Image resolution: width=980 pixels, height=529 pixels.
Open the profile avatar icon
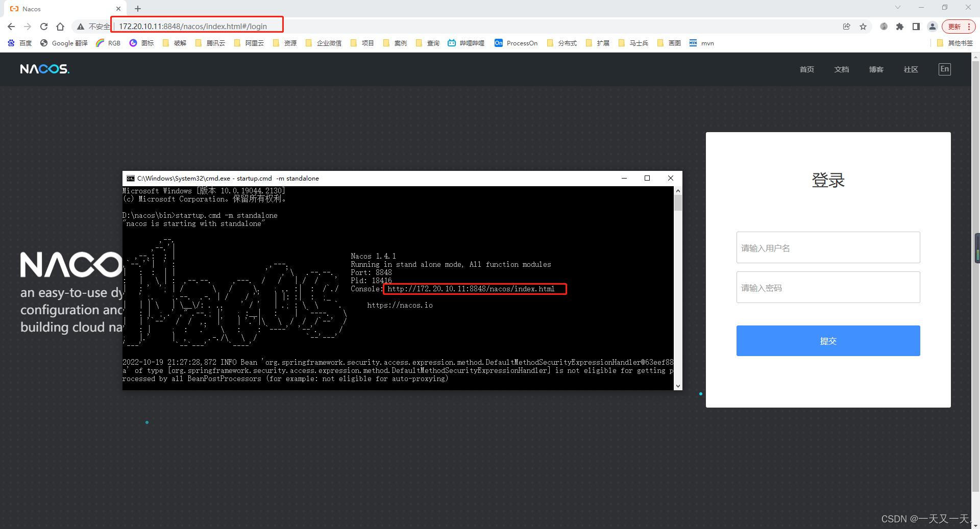[x=933, y=27]
